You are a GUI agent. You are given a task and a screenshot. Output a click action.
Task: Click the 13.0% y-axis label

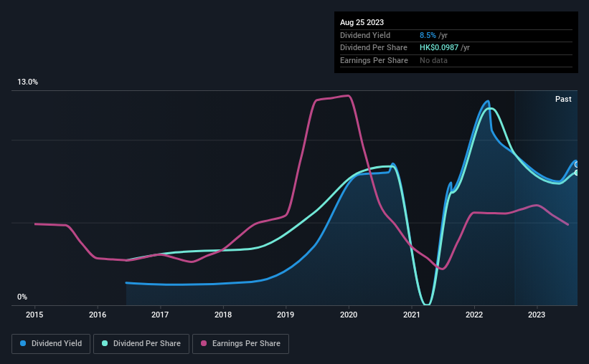point(27,82)
